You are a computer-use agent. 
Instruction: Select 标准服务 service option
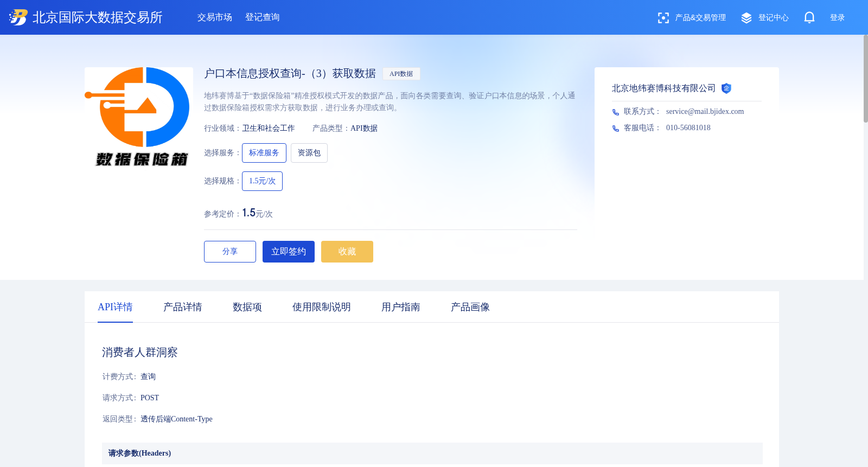[264, 153]
